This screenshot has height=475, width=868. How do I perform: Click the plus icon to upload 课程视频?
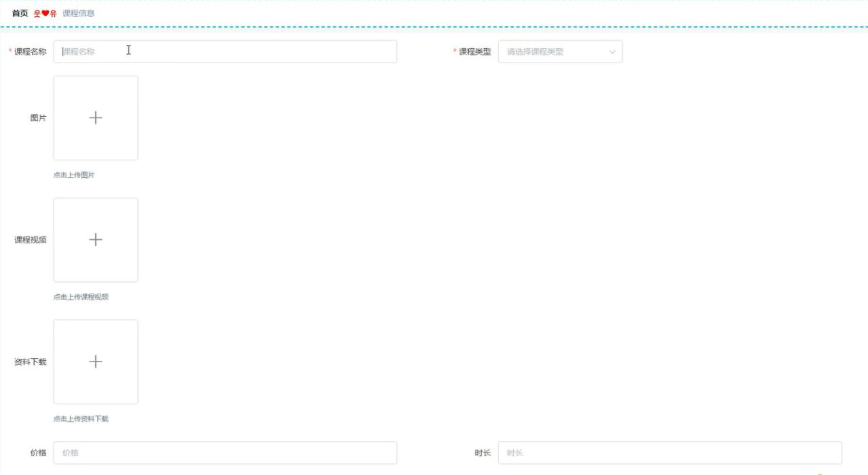click(x=96, y=240)
